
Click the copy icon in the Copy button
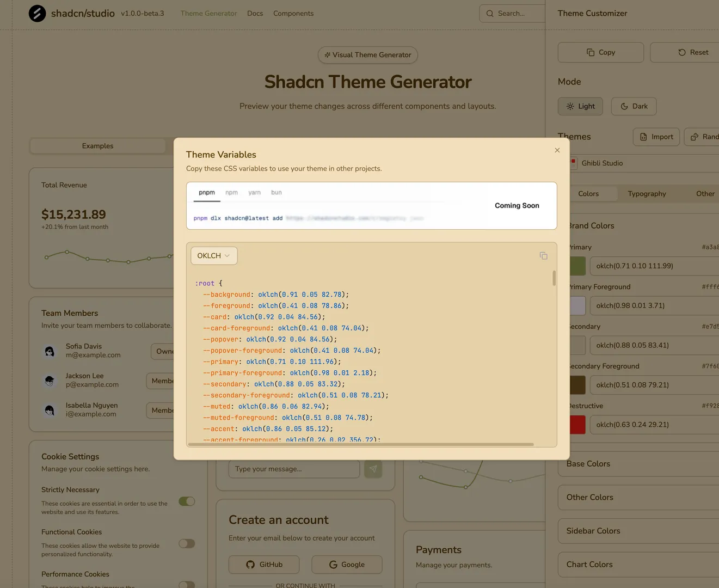coord(591,52)
